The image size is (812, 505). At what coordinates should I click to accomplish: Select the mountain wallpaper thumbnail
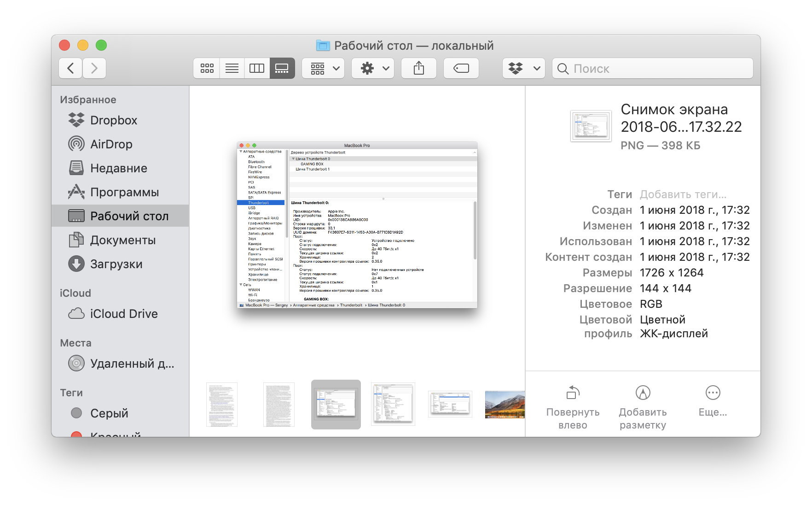pos(505,405)
